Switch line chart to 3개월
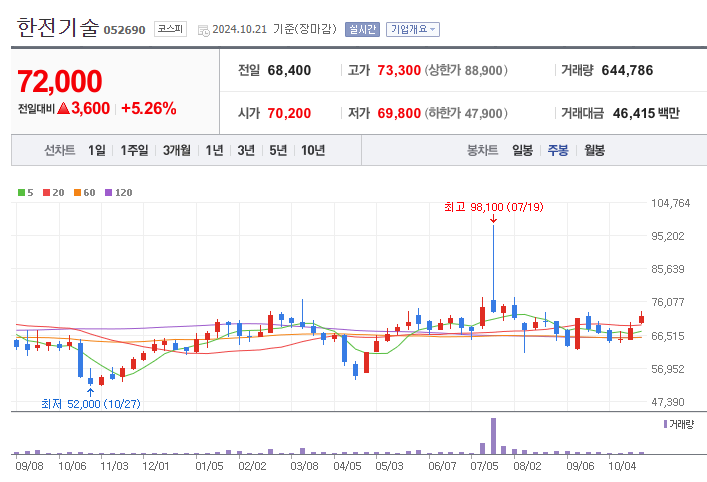This screenshot has width=707, height=482. (177, 150)
